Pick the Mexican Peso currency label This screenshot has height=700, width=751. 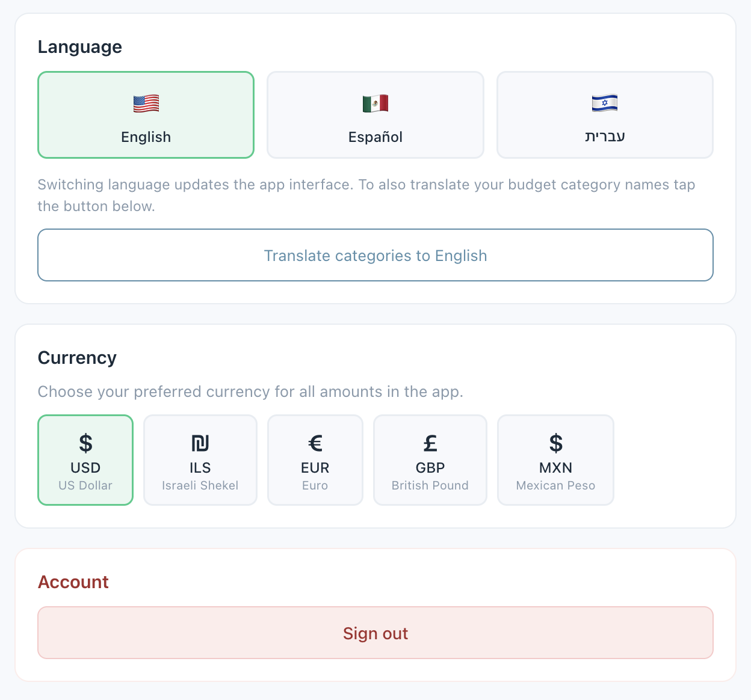coord(556,485)
